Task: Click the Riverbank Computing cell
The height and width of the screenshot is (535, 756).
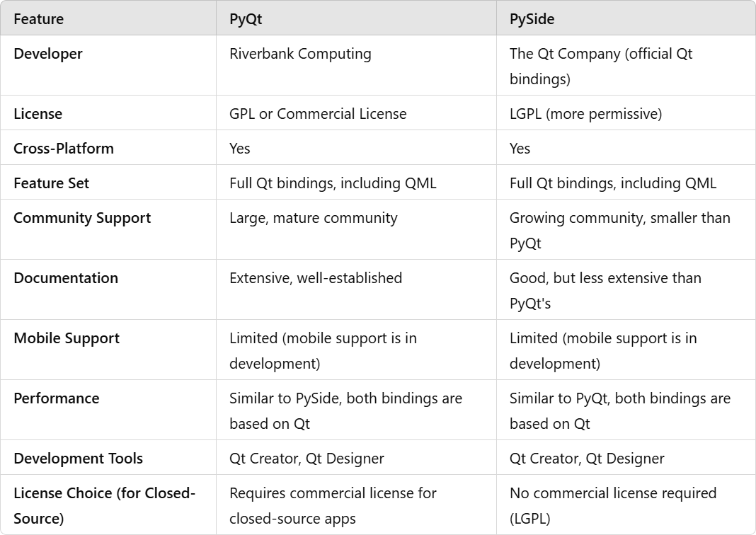Action: click(300, 54)
